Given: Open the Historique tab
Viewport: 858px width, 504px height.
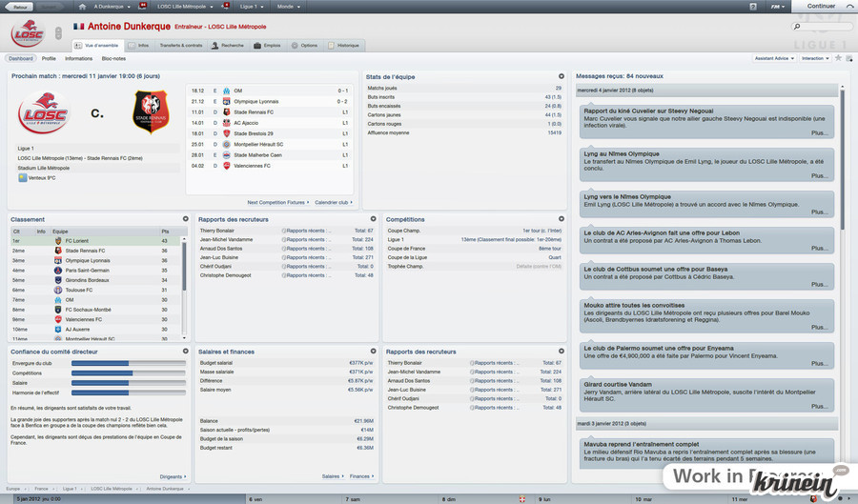Looking at the screenshot, I should pos(347,45).
